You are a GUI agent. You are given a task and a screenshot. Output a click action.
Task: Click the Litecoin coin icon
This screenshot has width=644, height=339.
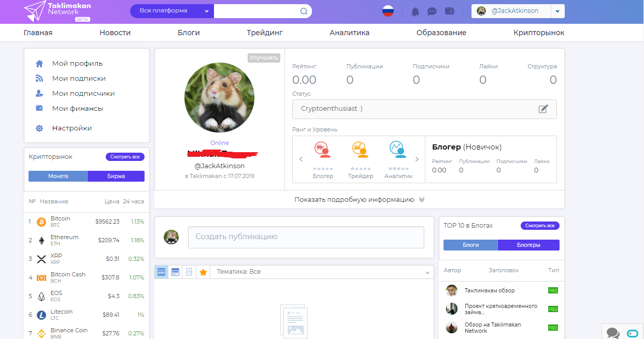pyautogui.click(x=41, y=315)
